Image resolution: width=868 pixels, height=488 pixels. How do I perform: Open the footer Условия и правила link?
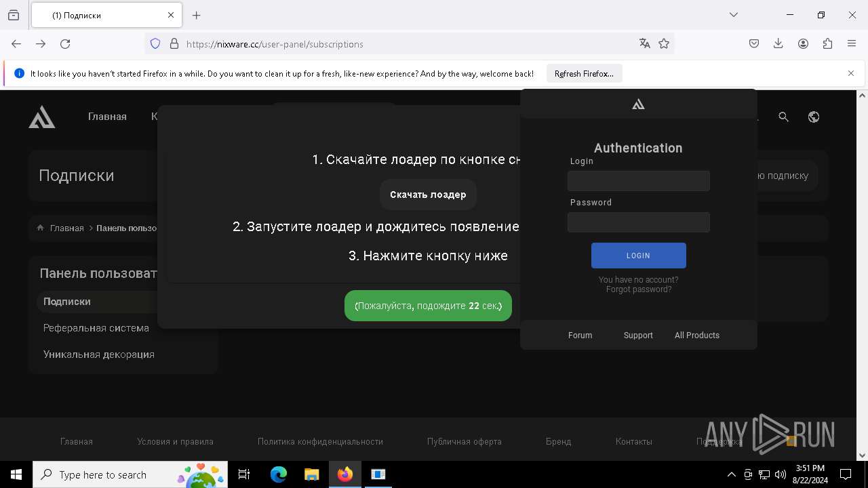tap(175, 441)
